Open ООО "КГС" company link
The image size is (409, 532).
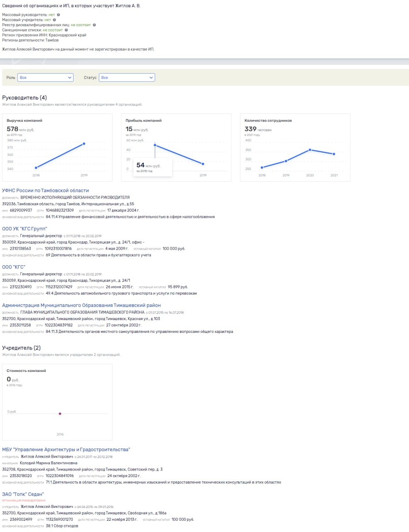point(14,267)
